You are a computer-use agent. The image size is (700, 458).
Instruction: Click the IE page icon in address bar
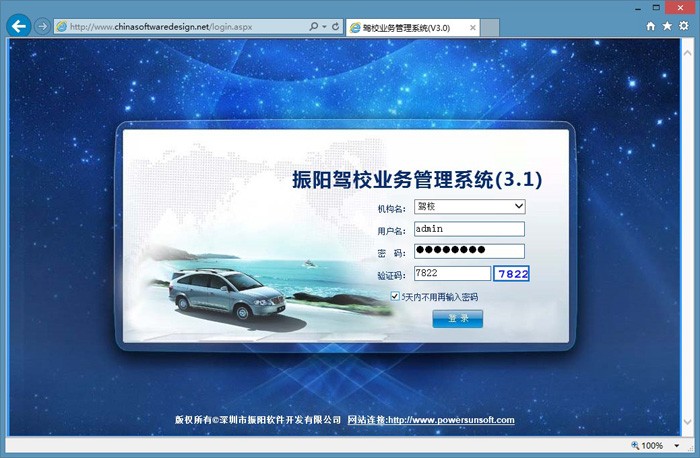62,26
